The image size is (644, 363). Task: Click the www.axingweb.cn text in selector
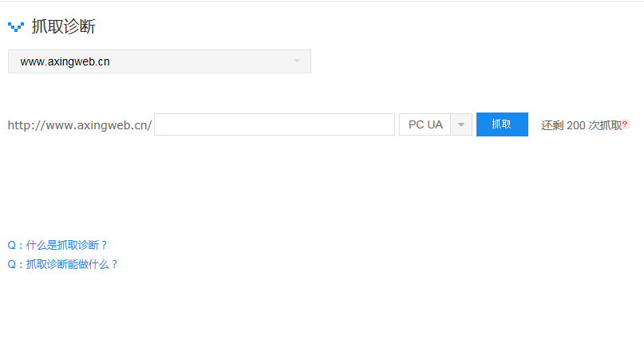[x=65, y=61]
